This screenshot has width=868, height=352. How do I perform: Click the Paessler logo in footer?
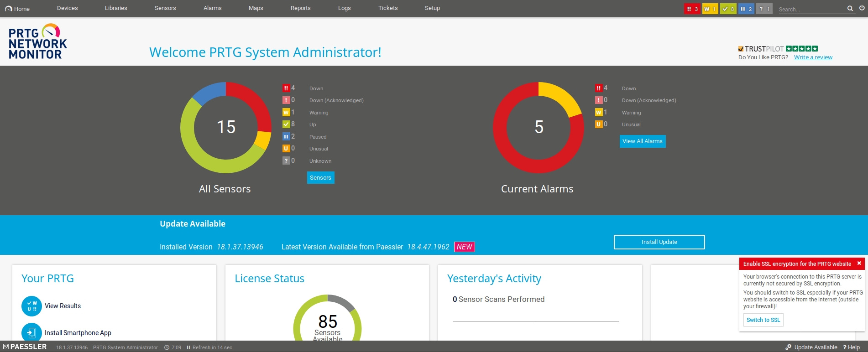click(x=25, y=347)
